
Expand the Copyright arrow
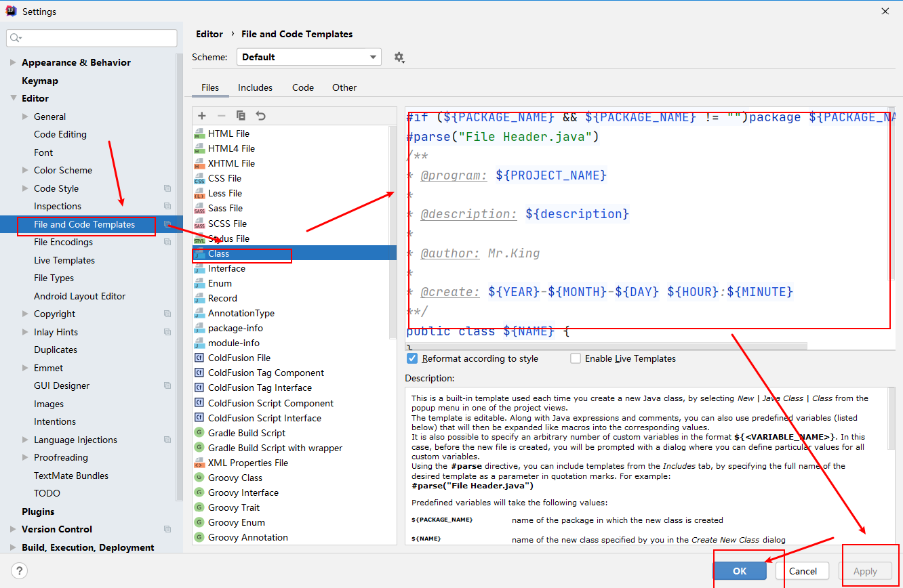26,314
